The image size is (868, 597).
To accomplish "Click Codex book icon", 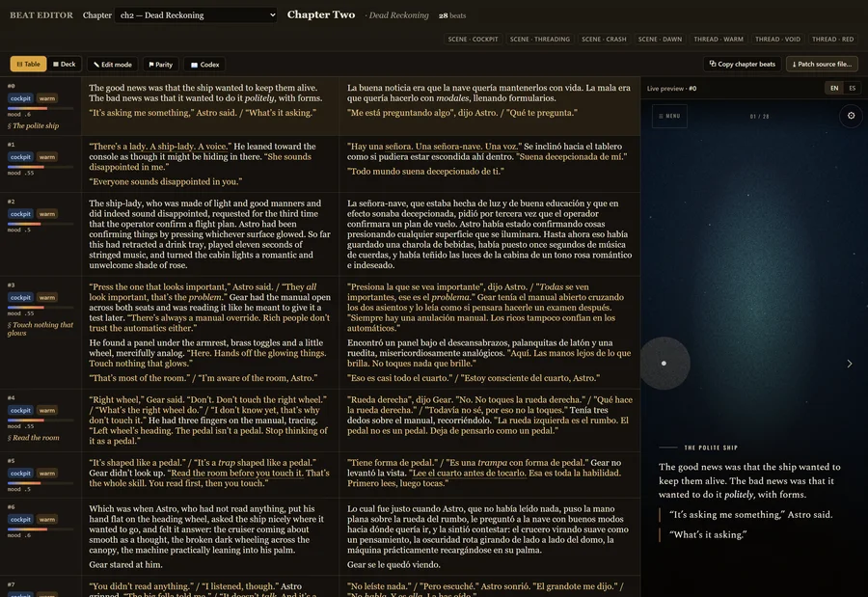I will (x=194, y=65).
